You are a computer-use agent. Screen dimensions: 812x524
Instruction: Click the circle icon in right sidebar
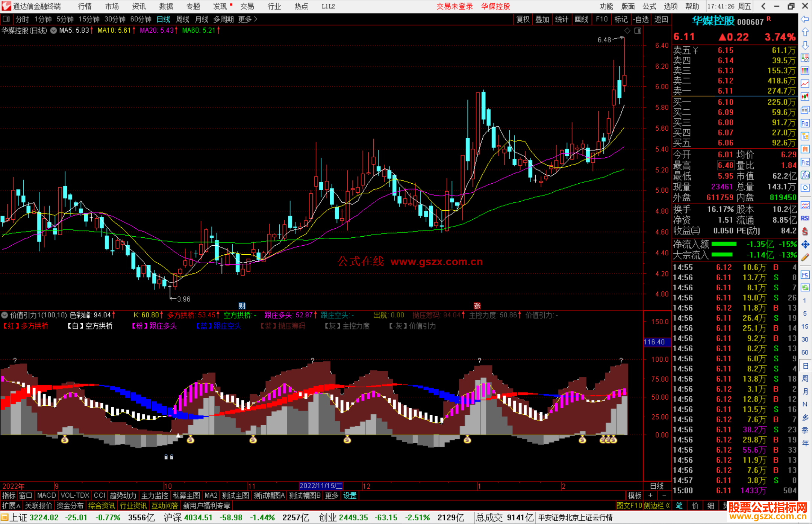tap(805, 188)
